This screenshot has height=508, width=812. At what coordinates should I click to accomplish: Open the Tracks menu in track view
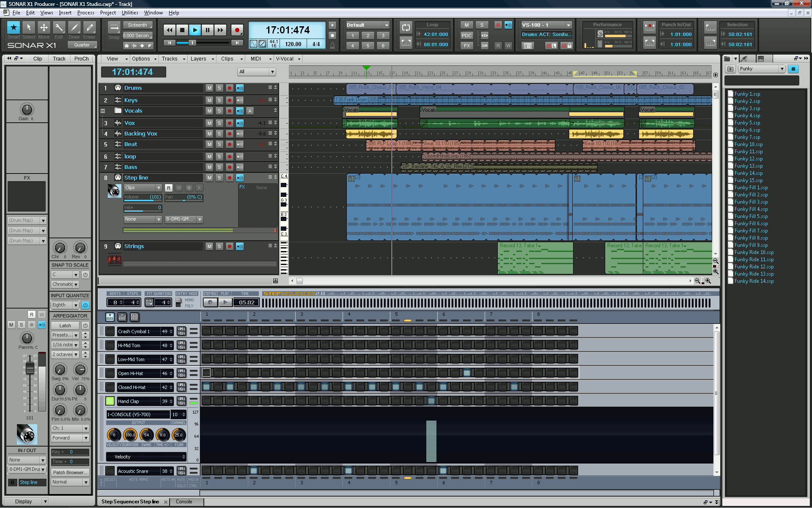173,59
